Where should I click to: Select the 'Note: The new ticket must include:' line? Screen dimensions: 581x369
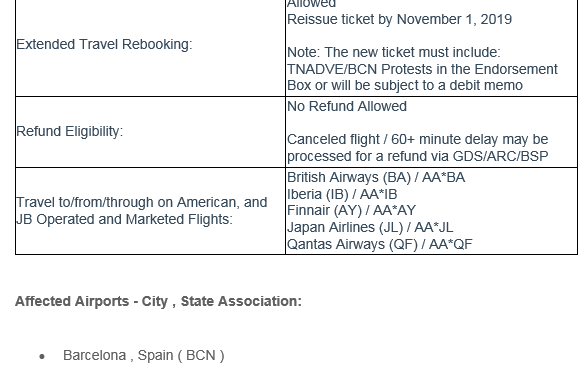pyautogui.click(x=394, y=52)
